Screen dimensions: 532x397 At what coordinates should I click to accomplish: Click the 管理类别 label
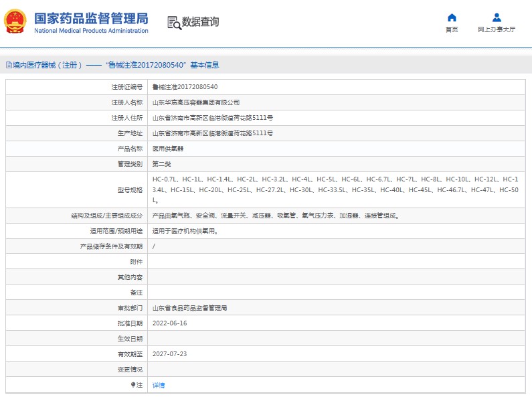pyautogui.click(x=130, y=164)
